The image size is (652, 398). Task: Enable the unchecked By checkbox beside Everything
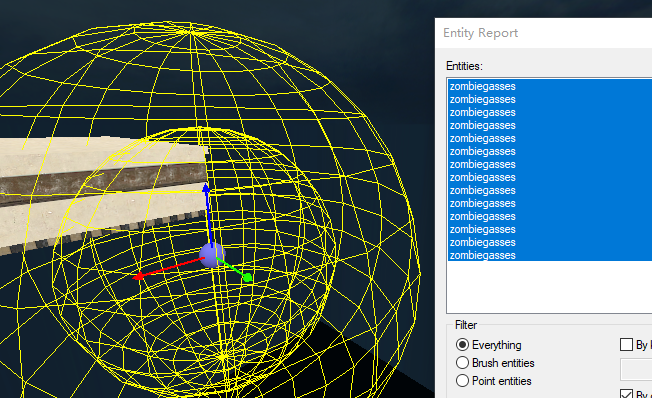pos(626,345)
